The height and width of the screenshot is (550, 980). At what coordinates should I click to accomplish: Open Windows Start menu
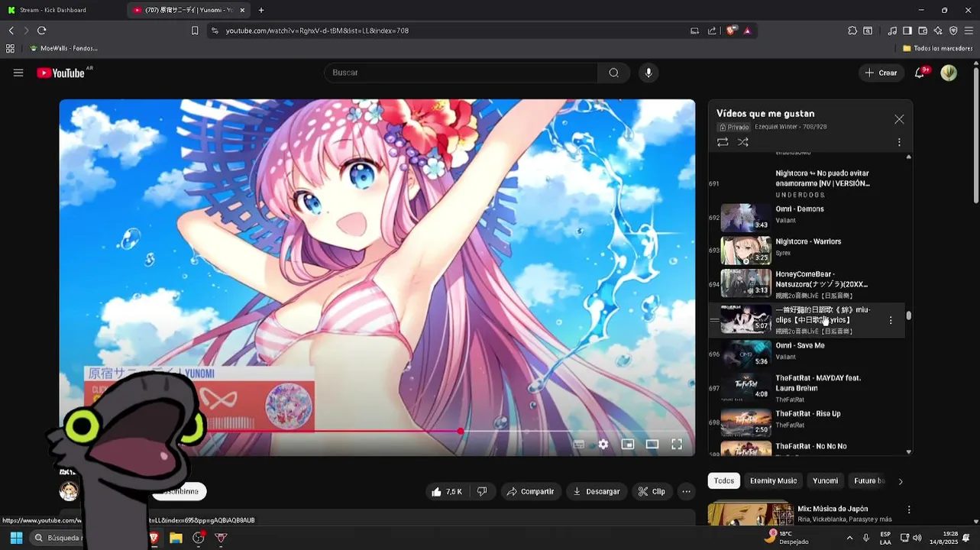point(16,538)
